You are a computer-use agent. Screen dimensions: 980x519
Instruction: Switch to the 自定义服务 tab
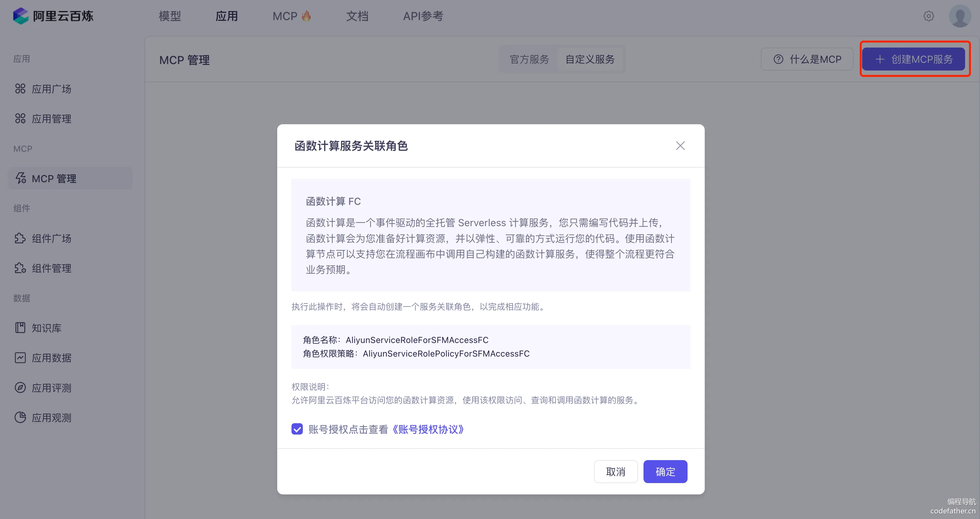click(590, 59)
